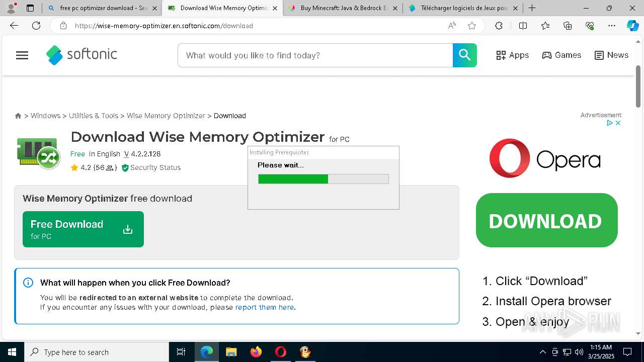This screenshot has height=362, width=644.
Task: Click the address bar URL
Action: tap(164, 26)
